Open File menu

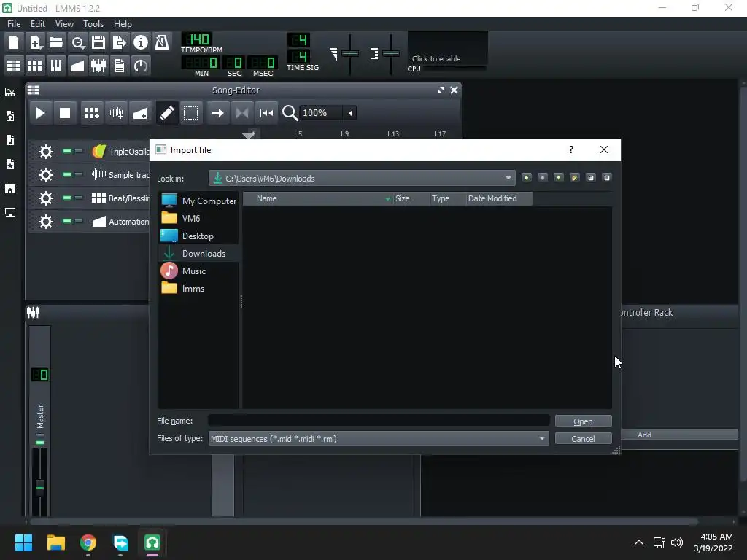pos(14,24)
